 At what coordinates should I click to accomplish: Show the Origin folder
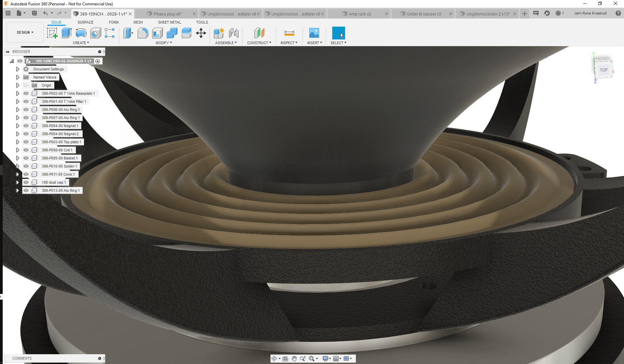(x=26, y=85)
